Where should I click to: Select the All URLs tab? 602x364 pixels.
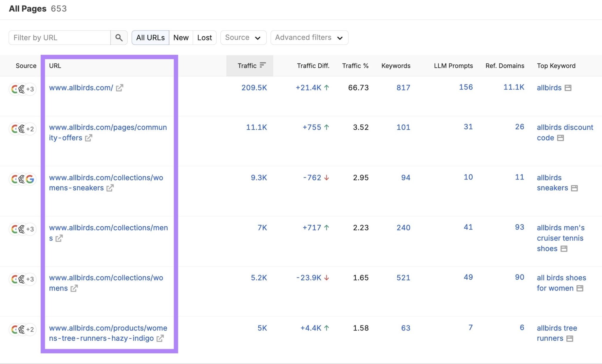150,38
